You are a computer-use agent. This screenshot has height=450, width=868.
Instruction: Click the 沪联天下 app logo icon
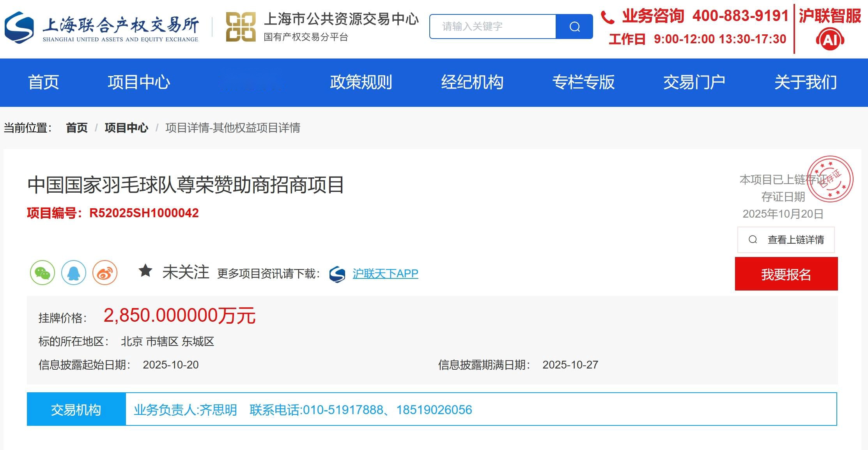pos(337,274)
